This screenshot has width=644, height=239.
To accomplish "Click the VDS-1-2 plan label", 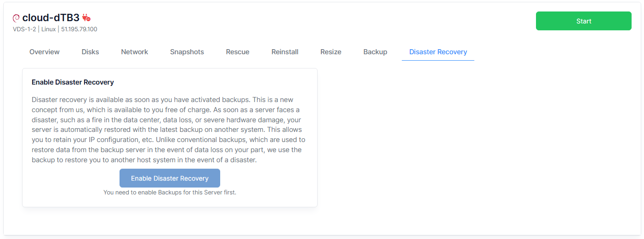I will coord(24,29).
